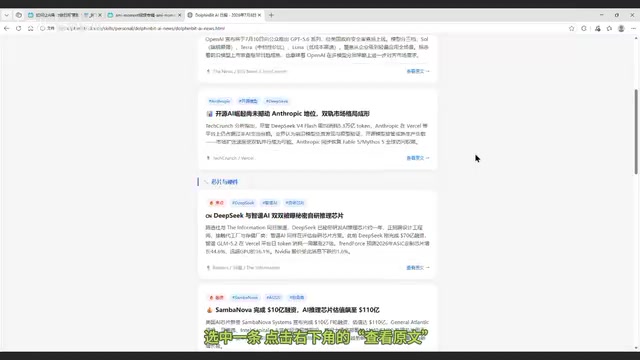Close the ami-moment browser tab
The height and width of the screenshot is (360, 640).
click(x=180, y=15)
